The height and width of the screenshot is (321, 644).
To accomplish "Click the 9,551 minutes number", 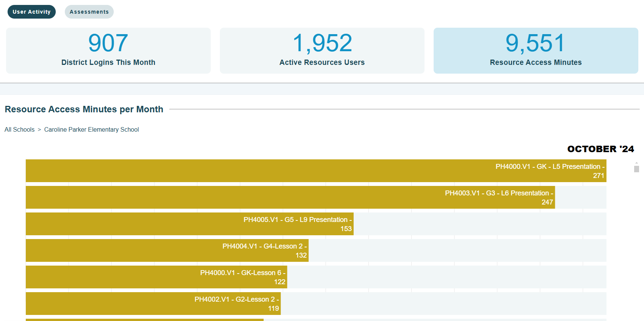I will point(536,43).
